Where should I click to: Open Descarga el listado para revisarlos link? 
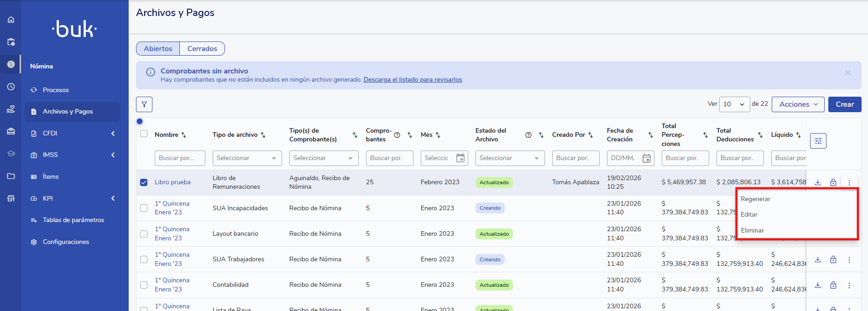coord(413,80)
